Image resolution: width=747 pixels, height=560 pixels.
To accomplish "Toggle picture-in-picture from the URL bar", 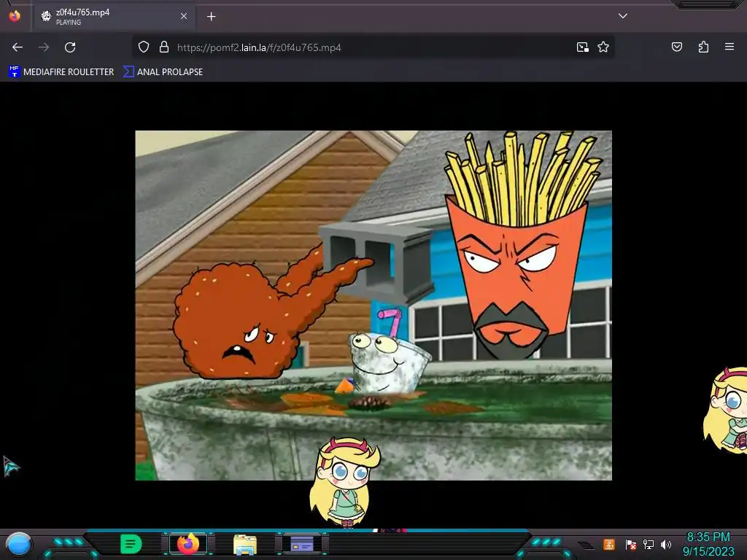I will [582, 47].
